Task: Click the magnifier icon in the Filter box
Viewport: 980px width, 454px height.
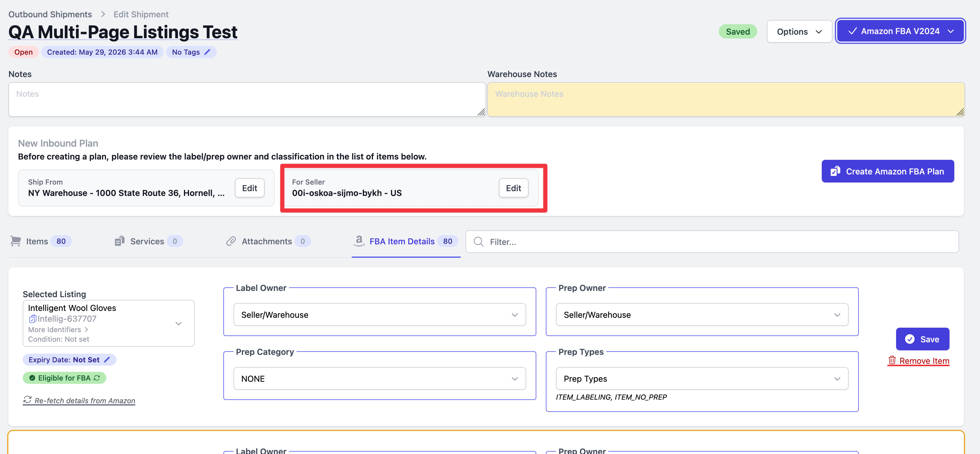Action: pos(479,242)
